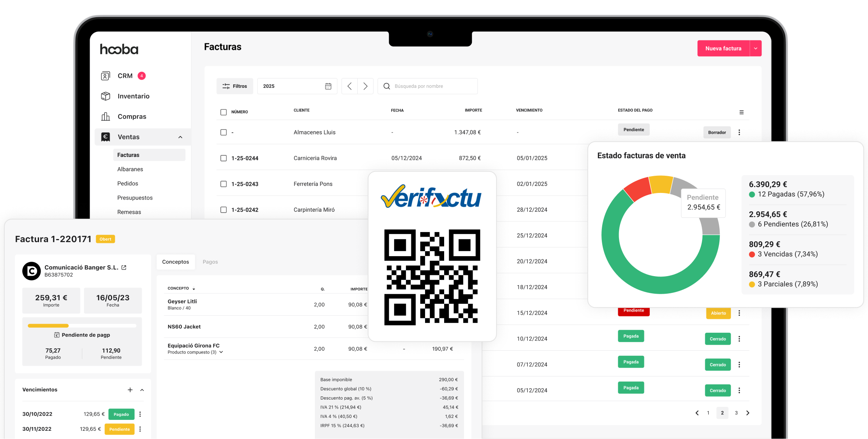Open the Remesas submenu item
Screen dimensions: 868x439
point(129,212)
